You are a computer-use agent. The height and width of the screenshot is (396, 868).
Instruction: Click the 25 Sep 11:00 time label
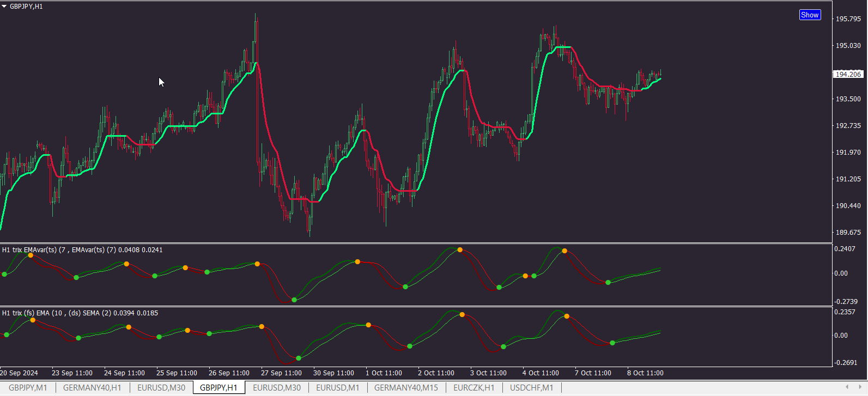coord(177,373)
